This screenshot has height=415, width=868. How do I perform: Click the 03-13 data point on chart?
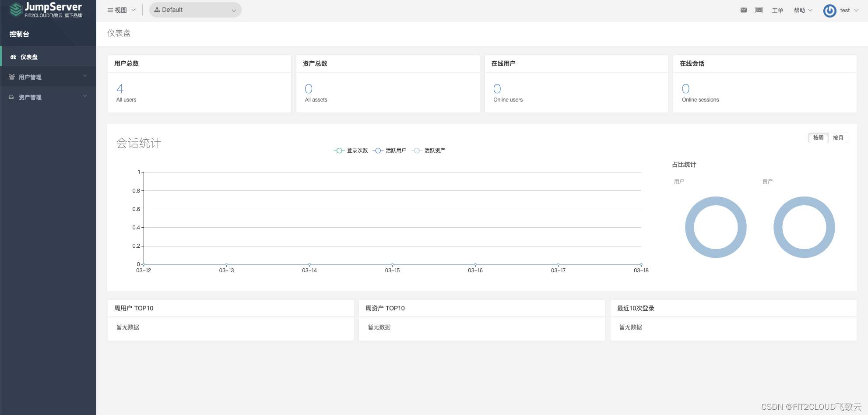click(226, 264)
